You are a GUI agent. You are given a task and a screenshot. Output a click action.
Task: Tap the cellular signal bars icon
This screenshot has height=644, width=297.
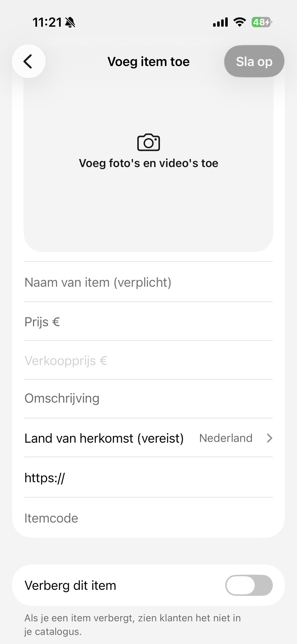(220, 22)
